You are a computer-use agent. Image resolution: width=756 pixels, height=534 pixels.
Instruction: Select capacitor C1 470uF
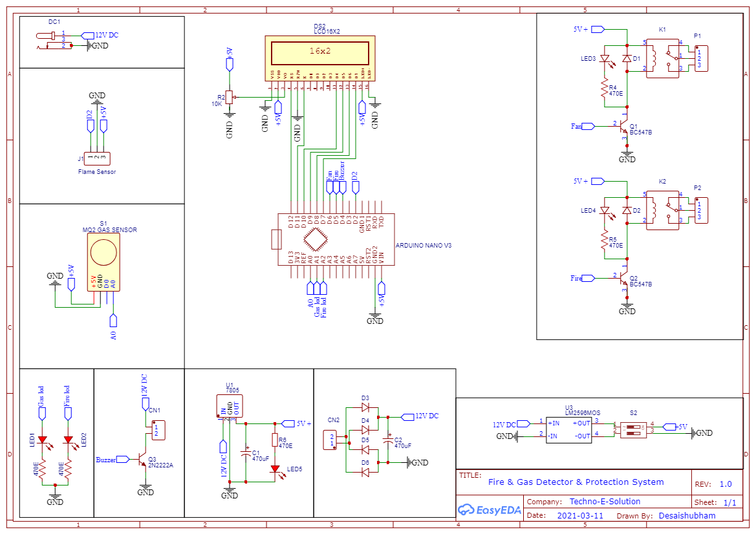246,453
